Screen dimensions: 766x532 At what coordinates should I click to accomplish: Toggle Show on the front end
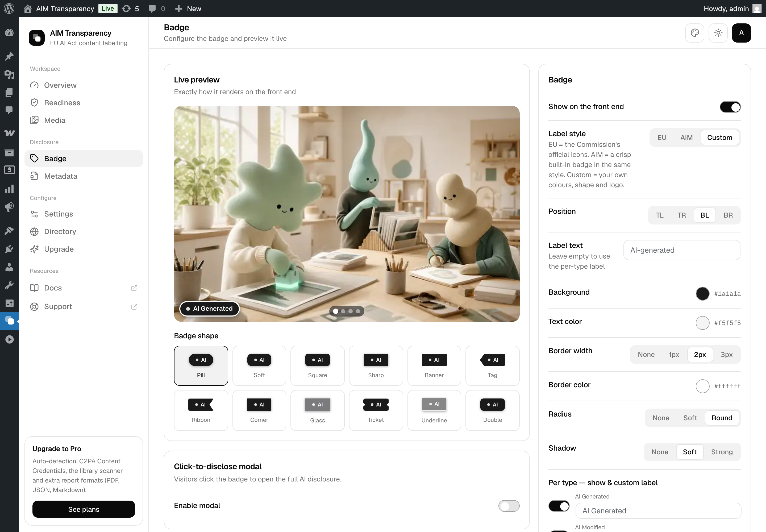(x=730, y=107)
